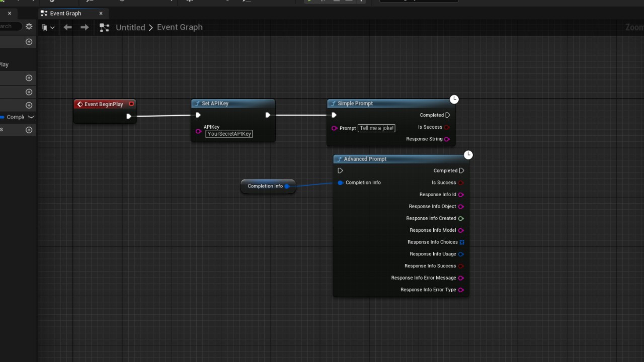Click the blueprint graph icon before Untitled
This screenshot has width=644, height=362.
point(104,28)
